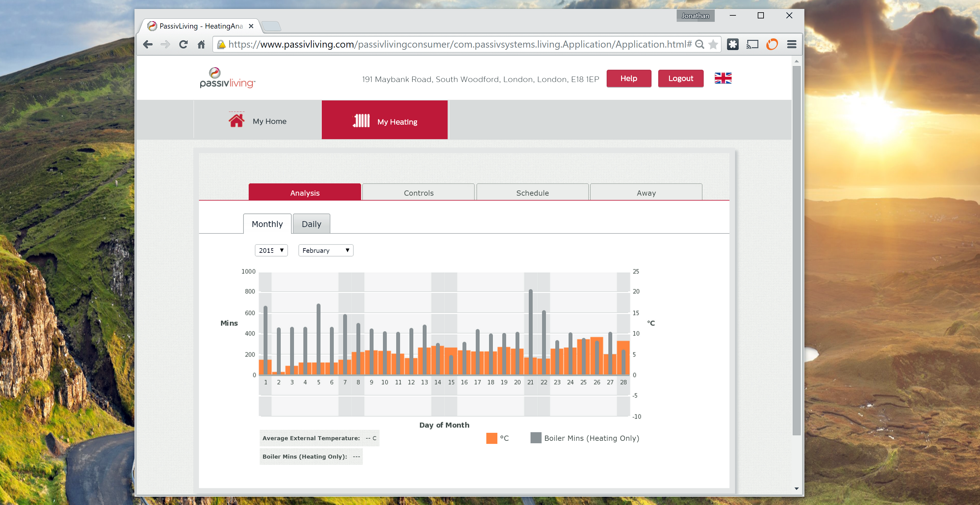
Task: Click the Cast screen icon
Action: 752,45
